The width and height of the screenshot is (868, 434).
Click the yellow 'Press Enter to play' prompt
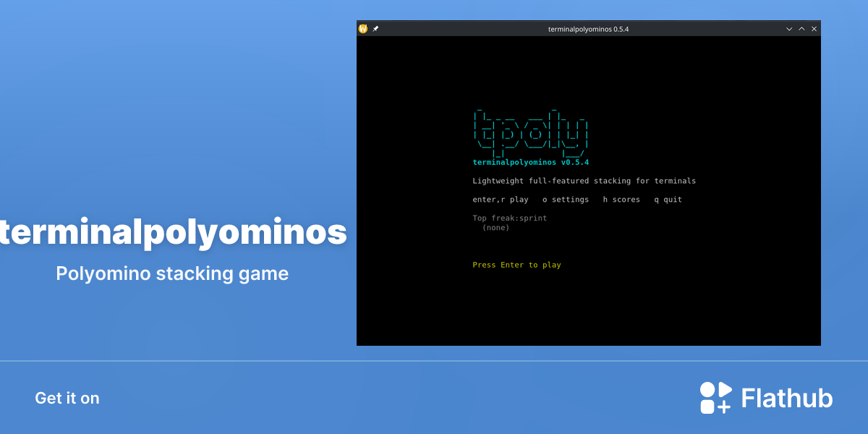pos(517,265)
